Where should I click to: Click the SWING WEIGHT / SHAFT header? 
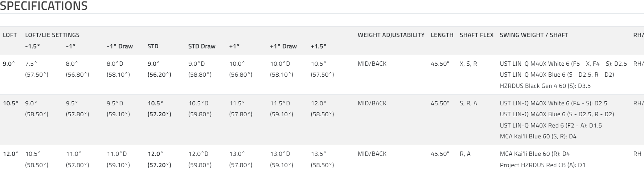pos(534,35)
